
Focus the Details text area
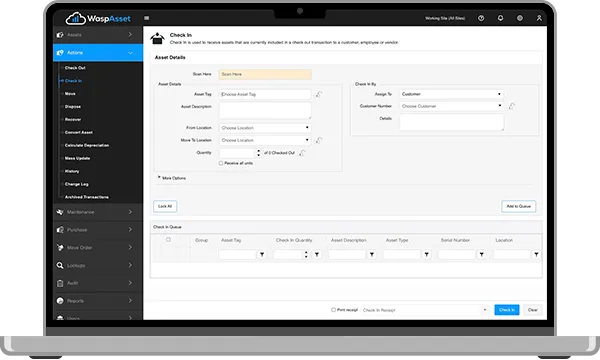point(452,123)
